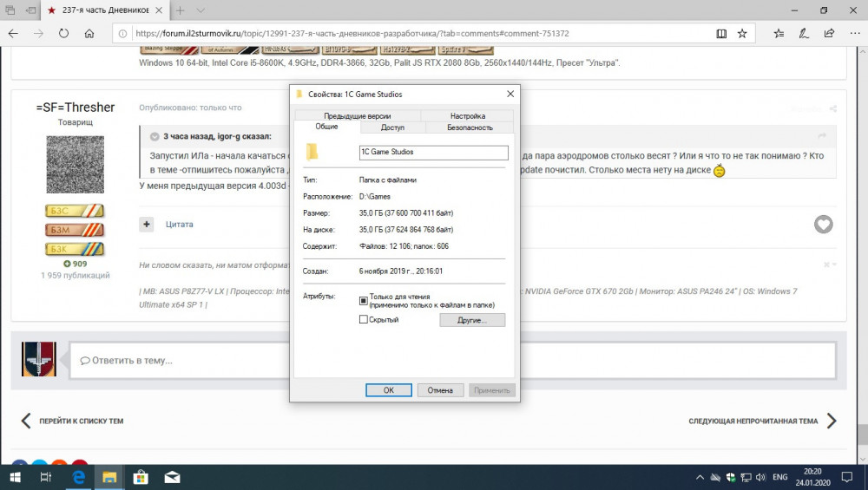The image size is (868, 490).
Task: Open the Edge favorites hub
Action: (x=779, y=34)
